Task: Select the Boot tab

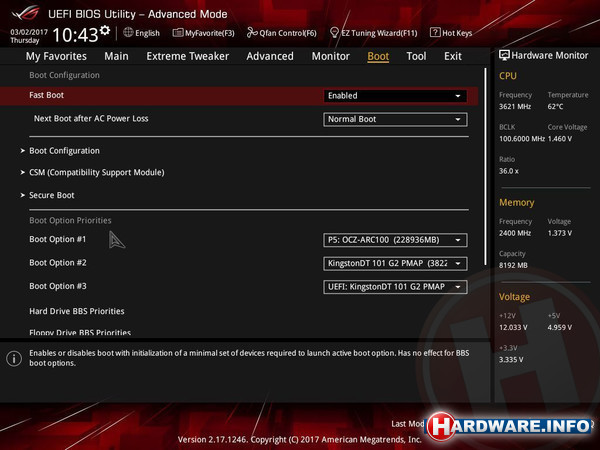Action: click(378, 56)
